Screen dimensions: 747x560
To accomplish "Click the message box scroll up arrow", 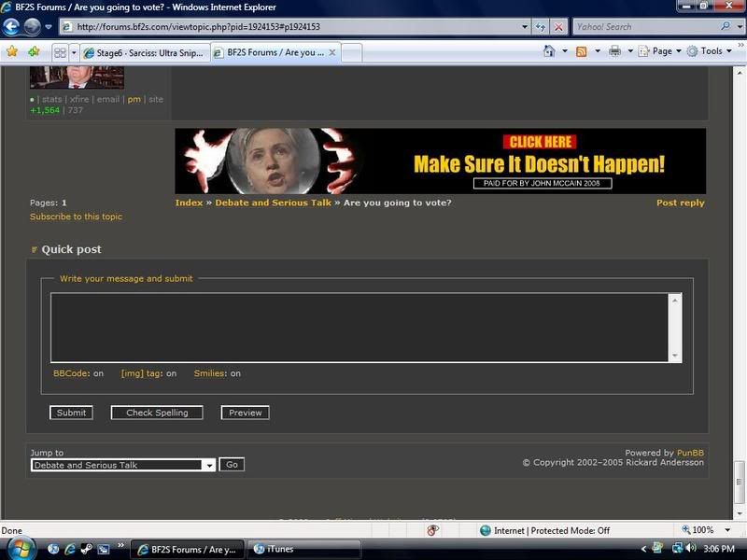I will point(674,301).
